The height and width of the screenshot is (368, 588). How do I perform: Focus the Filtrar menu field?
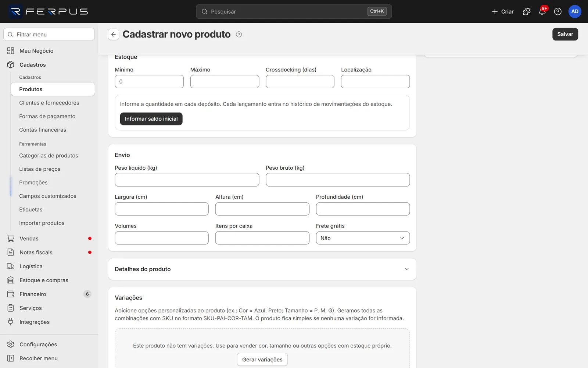click(x=49, y=35)
